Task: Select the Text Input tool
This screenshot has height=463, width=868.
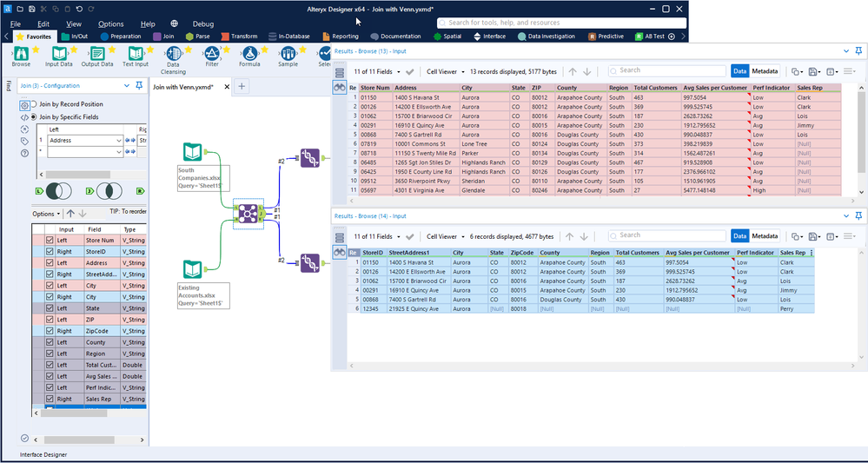Action: coord(135,57)
